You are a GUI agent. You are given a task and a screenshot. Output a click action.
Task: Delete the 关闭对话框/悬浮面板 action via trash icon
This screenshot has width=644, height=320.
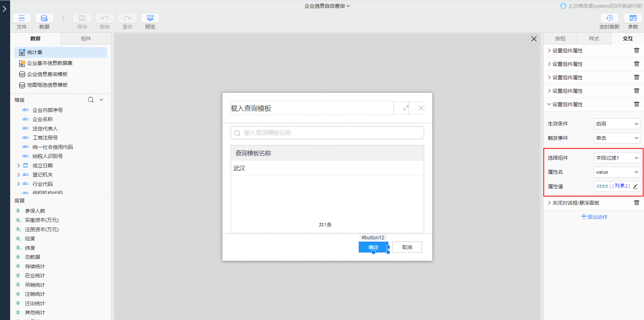coord(637,202)
